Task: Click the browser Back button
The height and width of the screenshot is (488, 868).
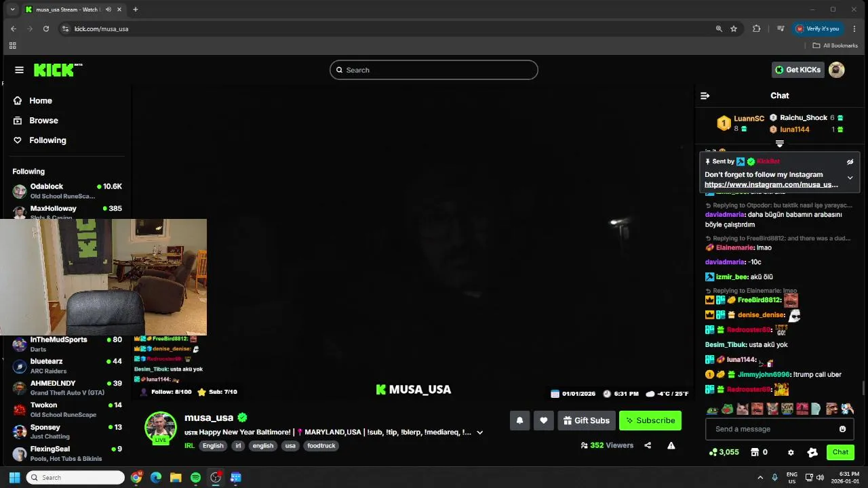Action: [13, 28]
